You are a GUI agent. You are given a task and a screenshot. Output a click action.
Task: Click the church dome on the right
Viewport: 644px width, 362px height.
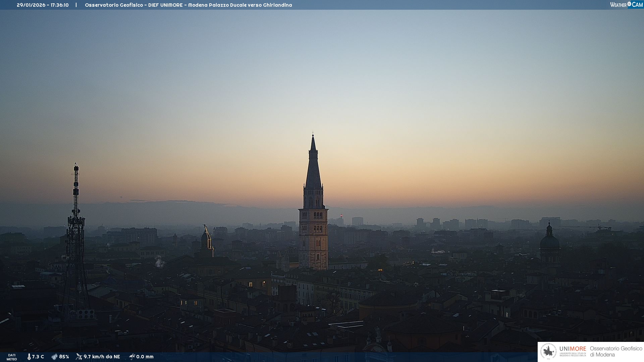(x=549, y=241)
